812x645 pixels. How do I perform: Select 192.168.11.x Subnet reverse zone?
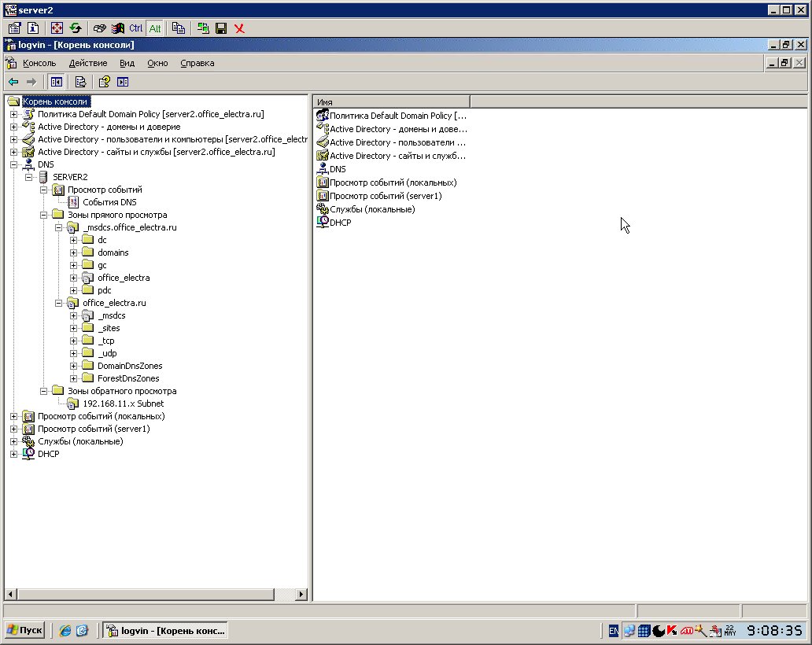(x=124, y=404)
